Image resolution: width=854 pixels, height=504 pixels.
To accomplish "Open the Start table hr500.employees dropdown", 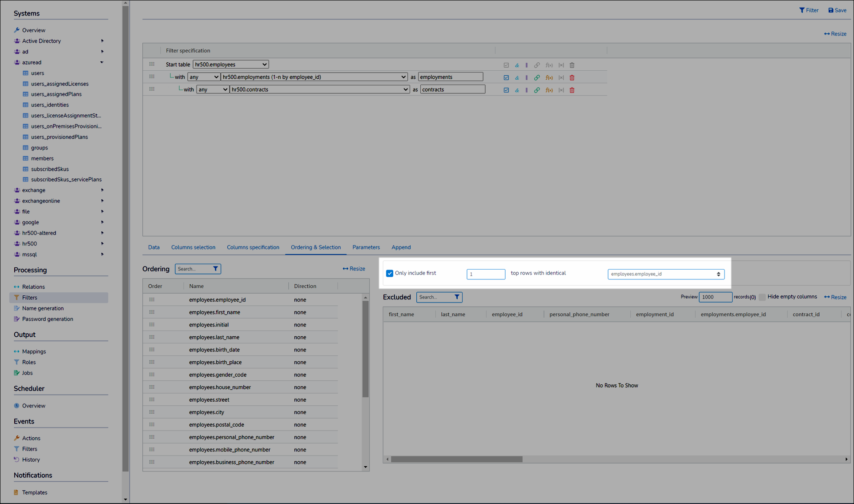I will 230,65.
